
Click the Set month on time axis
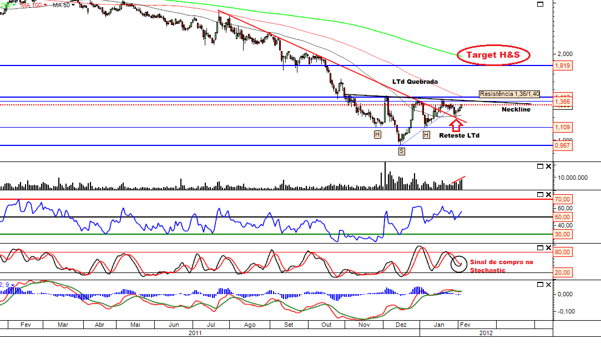coord(289,325)
